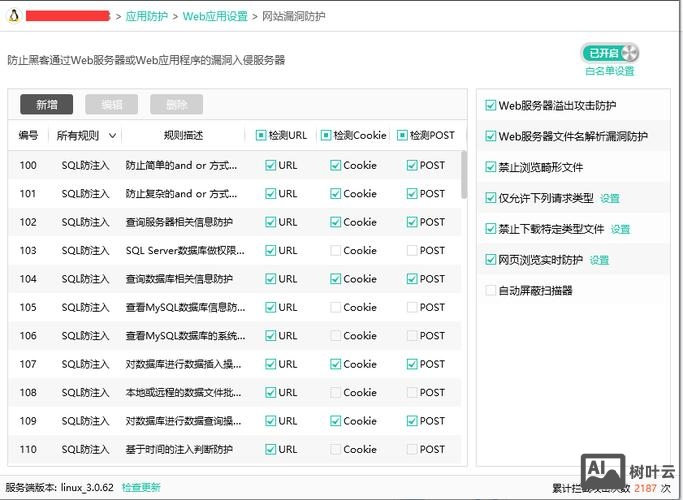Select rule 基于时间的注入判断防护
Image resolution: width=683 pixels, height=500 pixels.
click(x=179, y=449)
